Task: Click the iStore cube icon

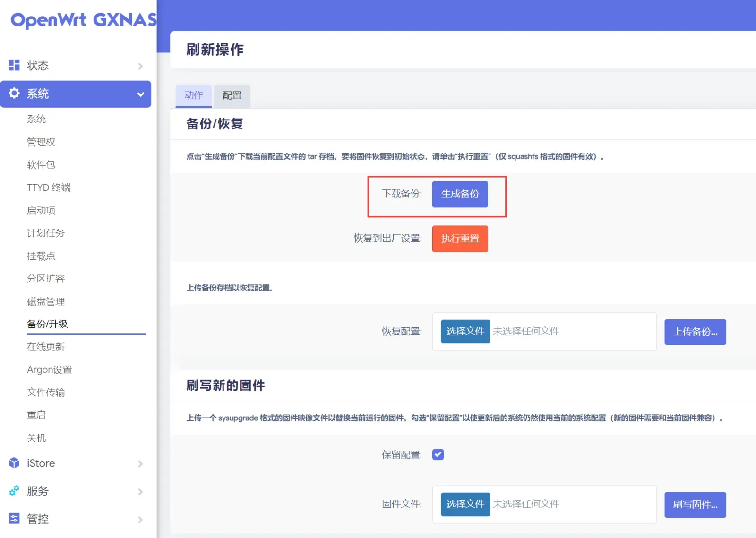Action: (x=14, y=463)
